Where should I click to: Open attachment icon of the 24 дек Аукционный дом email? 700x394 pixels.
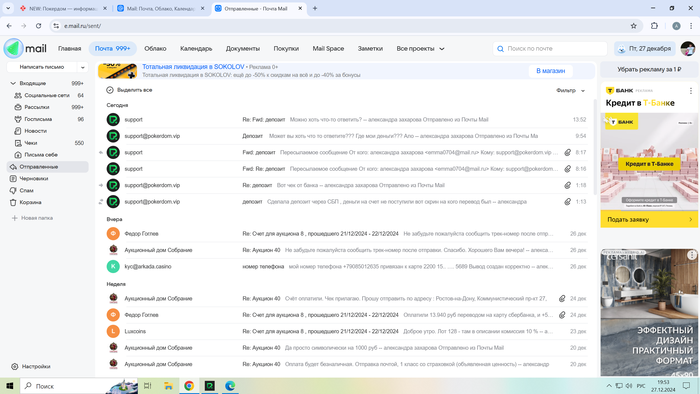(x=562, y=299)
